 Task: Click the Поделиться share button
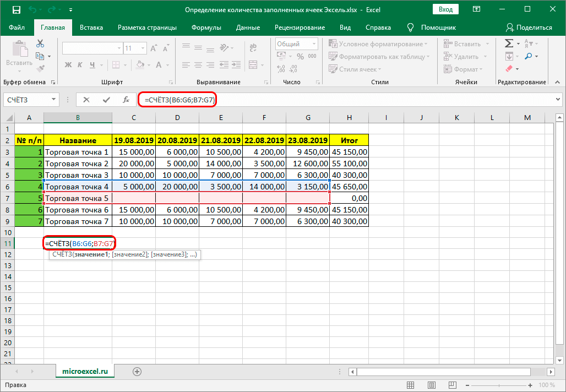tap(529, 28)
